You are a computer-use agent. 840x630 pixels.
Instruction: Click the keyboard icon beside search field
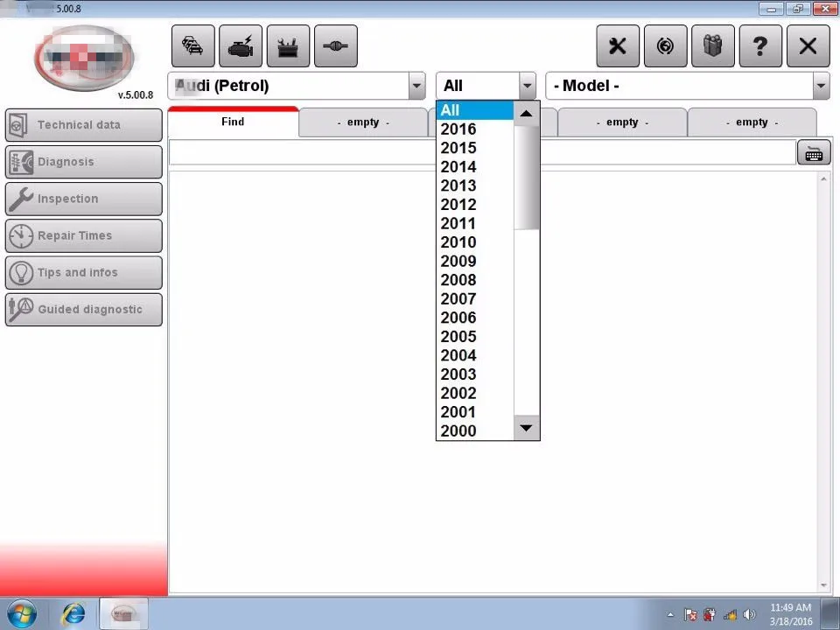pyautogui.click(x=814, y=152)
